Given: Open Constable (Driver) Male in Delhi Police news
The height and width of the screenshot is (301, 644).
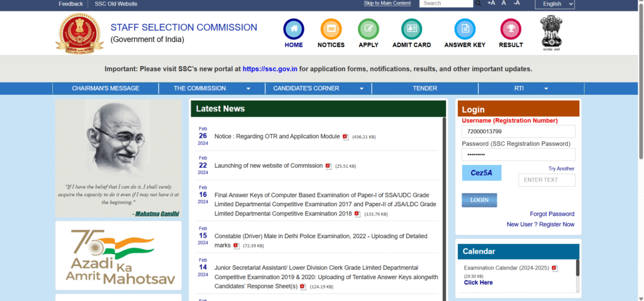Looking at the screenshot, I should tap(321, 241).
